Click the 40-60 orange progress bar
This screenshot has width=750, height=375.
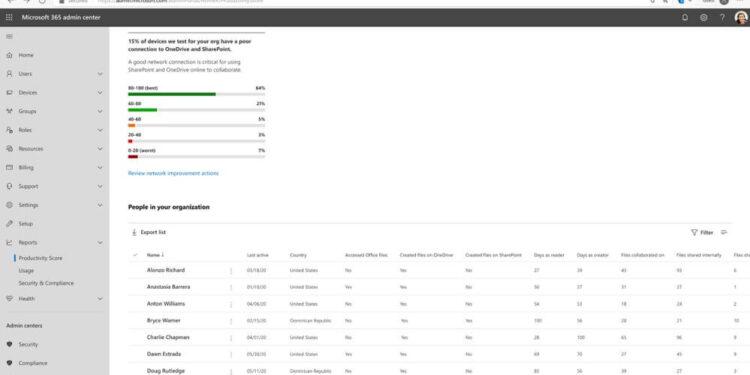pyautogui.click(x=132, y=125)
